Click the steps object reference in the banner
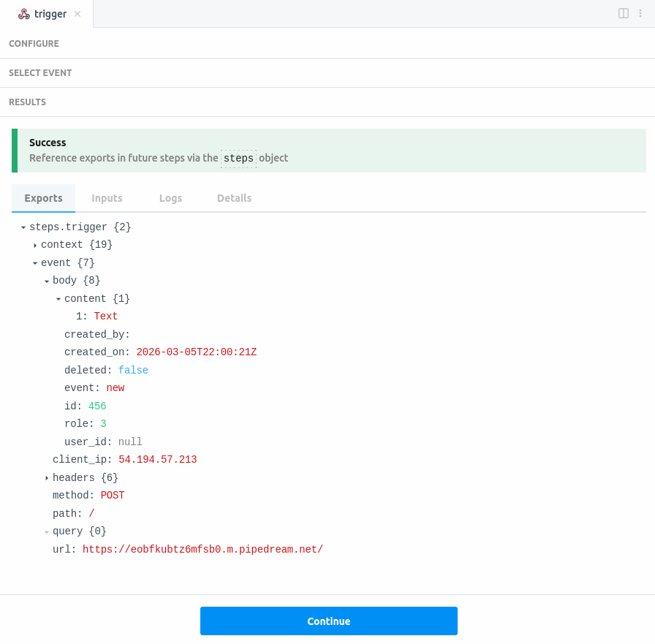 (238, 158)
